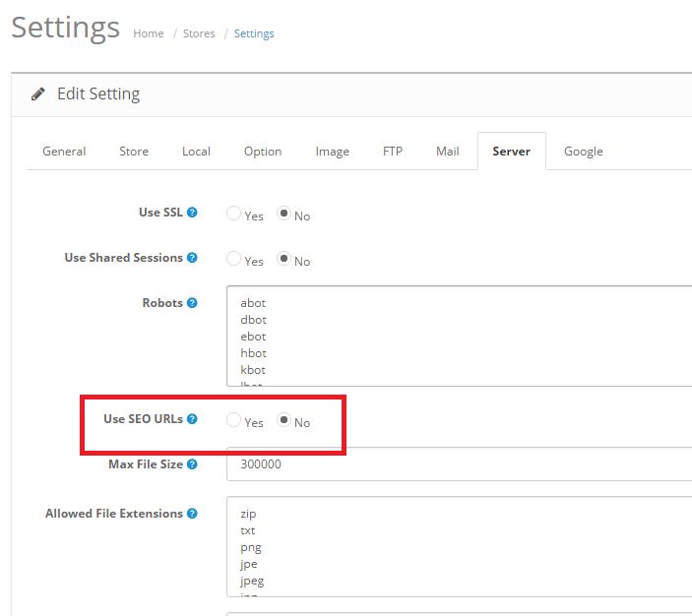Screen dimensions: 692x616
Task: Click the Allowed File Extensions help icon
Action: pos(192,514)
